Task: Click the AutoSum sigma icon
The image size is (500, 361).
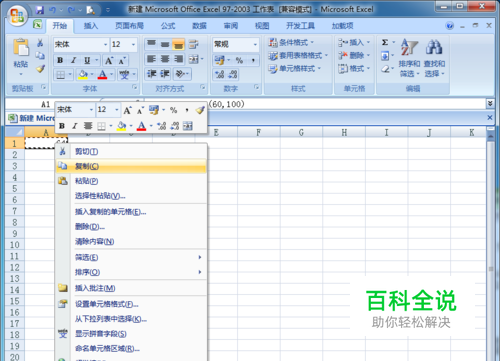Action: pyautogui.click(x=385, y=42)
